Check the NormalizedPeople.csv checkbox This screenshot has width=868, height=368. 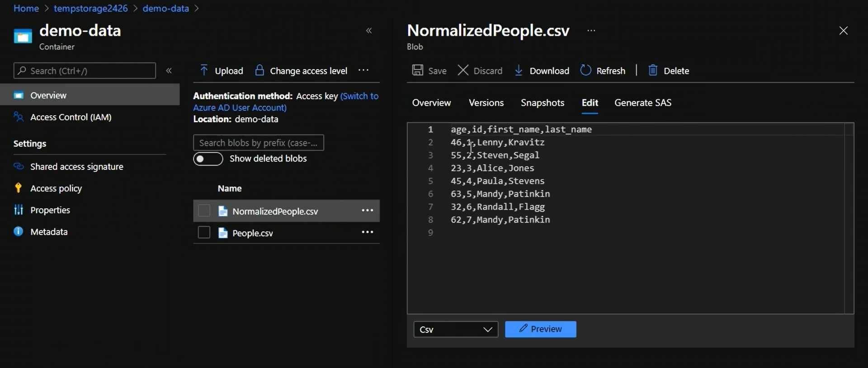(x=204, y=211)
